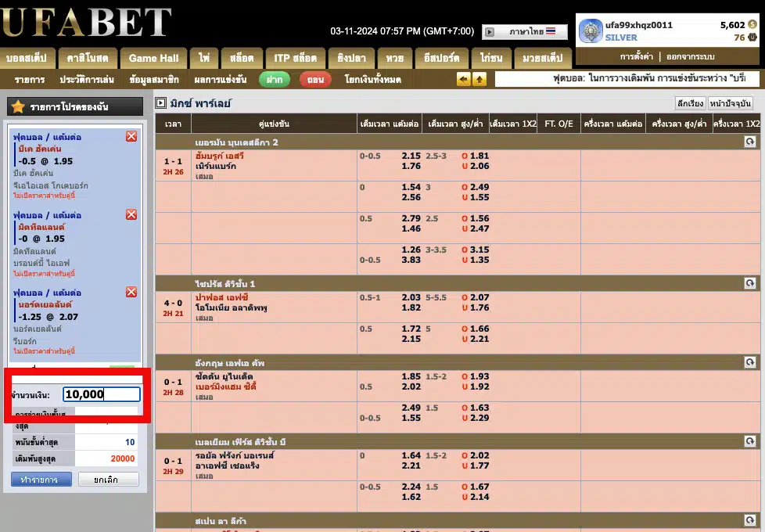The image size is (765, 532).
Task: Click the จำนวนเงิน amount input field
Action: click(101, 395)
